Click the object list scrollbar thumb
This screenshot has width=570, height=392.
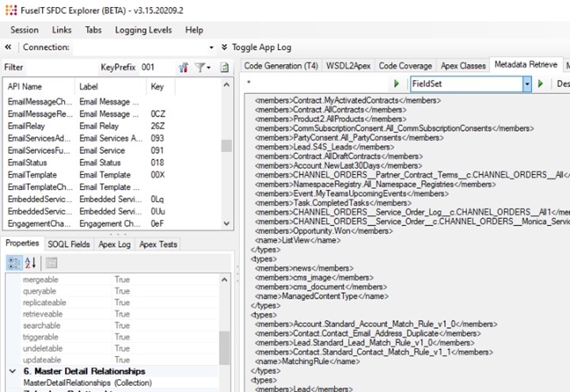[x=226, y=146]
